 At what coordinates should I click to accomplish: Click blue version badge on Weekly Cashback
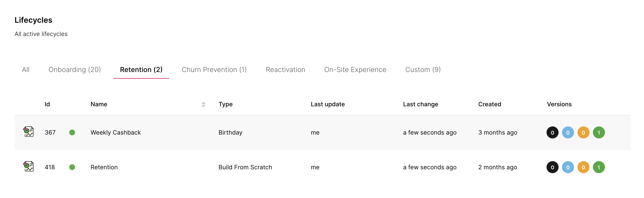pyautogui.click(x=568, y=132)
